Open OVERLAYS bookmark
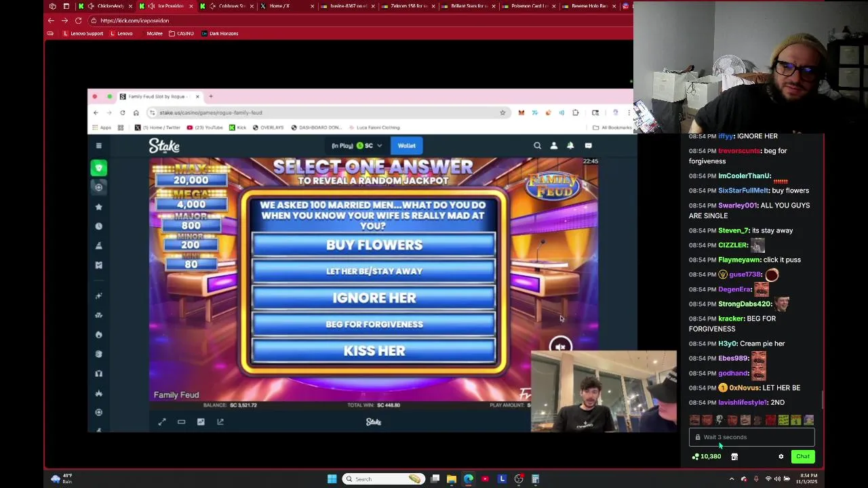The image size is (868, 488). click(x=268, y=127)
